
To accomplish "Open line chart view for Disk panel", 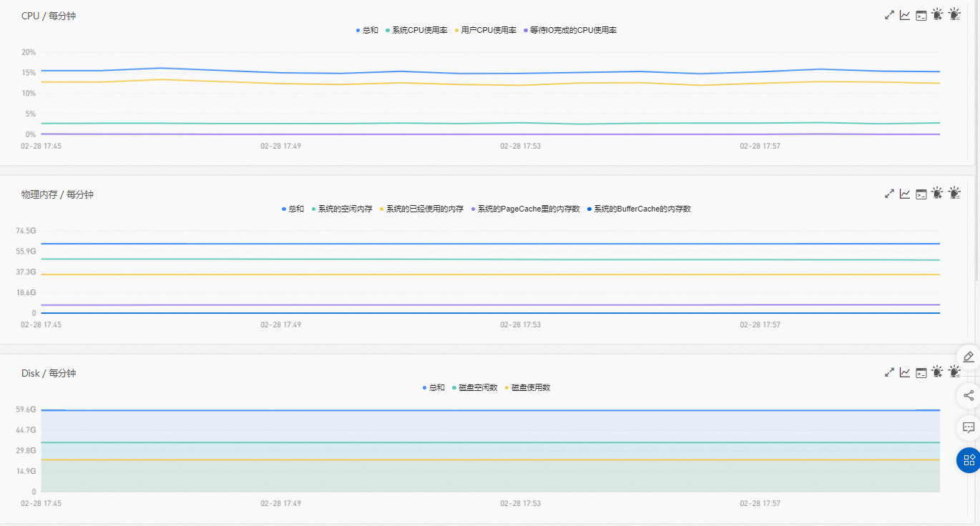I will pyautogui.click(x=905, y=372).
